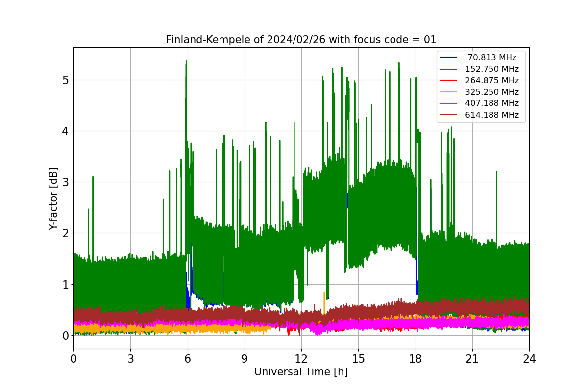Select the 325.250 MHz legend label
This screenshot has width=588, height=392.
[492, 92]
